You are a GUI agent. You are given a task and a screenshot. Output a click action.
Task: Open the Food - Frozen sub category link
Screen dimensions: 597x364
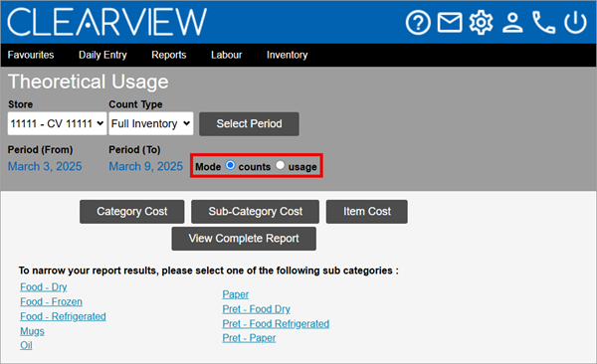click(x=51, y=301)
